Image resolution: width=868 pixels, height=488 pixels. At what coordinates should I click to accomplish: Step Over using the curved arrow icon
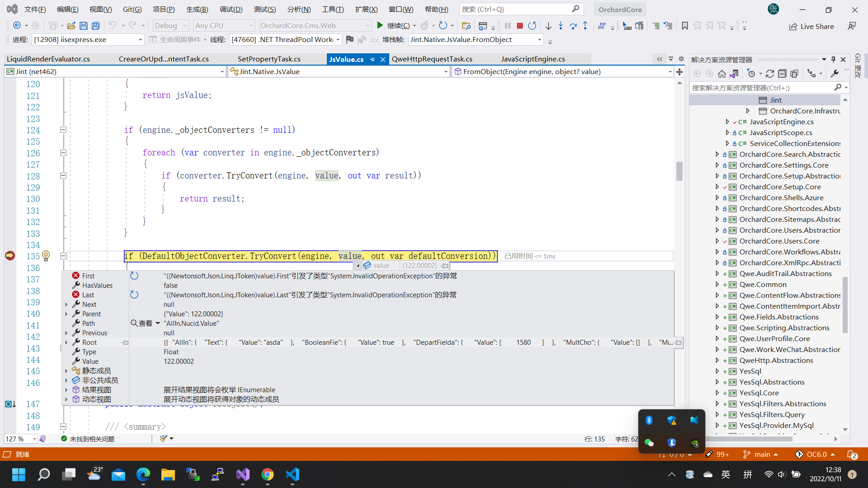coord(573,26)
